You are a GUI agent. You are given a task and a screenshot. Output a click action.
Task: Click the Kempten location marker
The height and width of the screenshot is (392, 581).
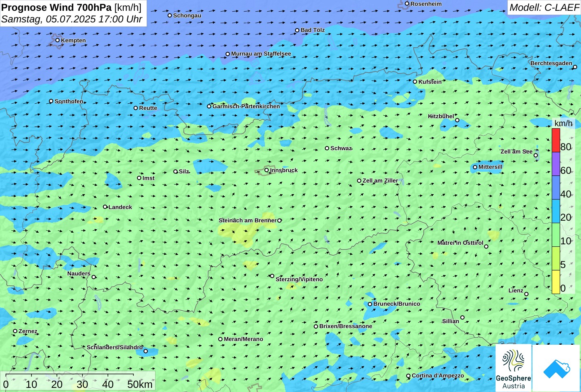tap(58, 40)
